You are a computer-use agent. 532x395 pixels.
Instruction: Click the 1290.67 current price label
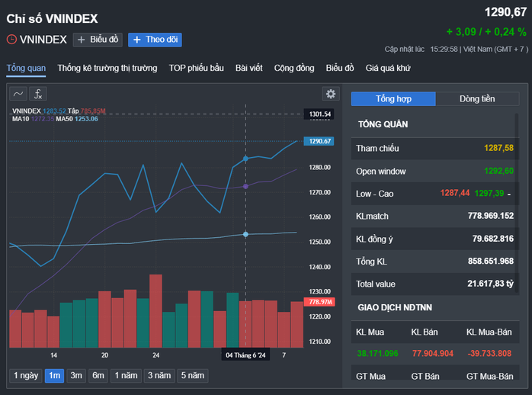point(319,141)
